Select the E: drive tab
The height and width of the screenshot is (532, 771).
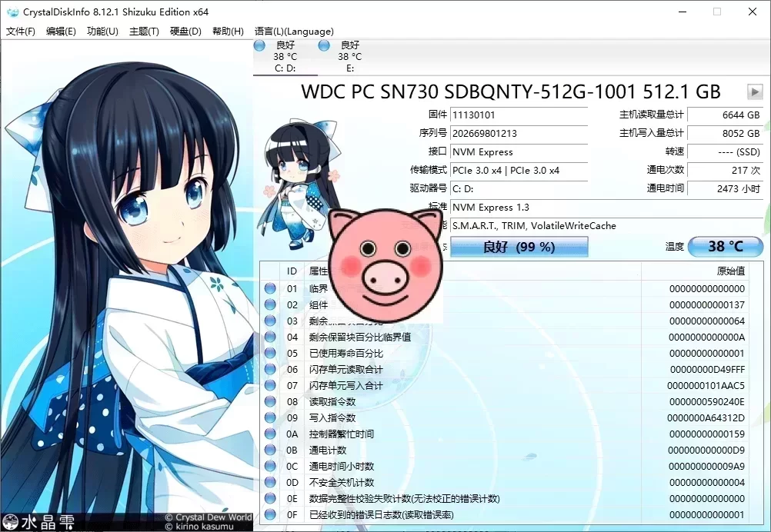(349, 57)
